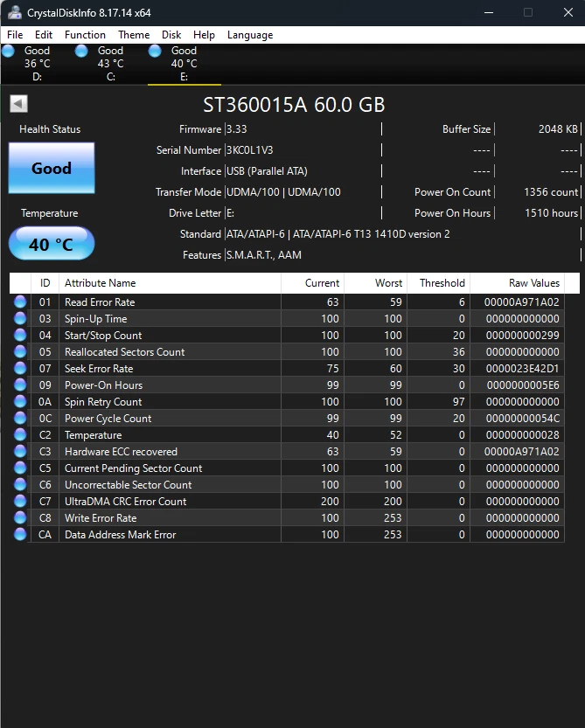The image size is (585, 728).
Task: Click the Spin-Up Time status orb
Action: click(20, 318)
